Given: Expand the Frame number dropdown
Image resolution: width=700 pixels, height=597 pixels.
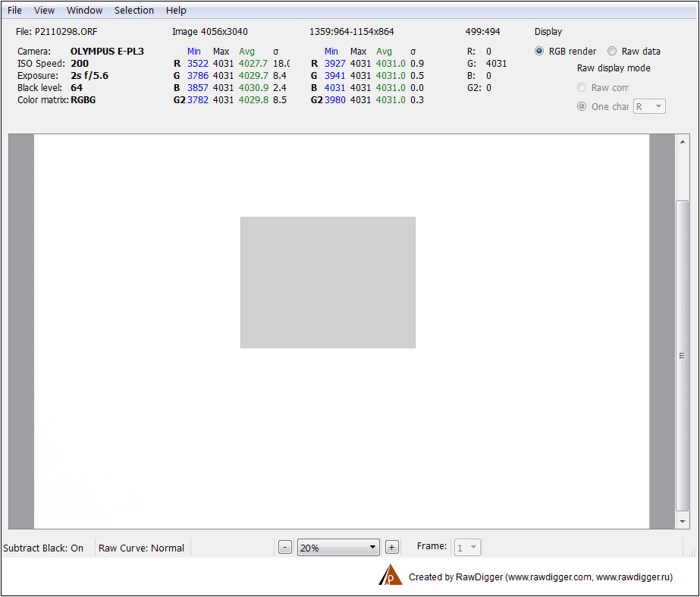Looking at the screenshot, I should pos(466,548).
